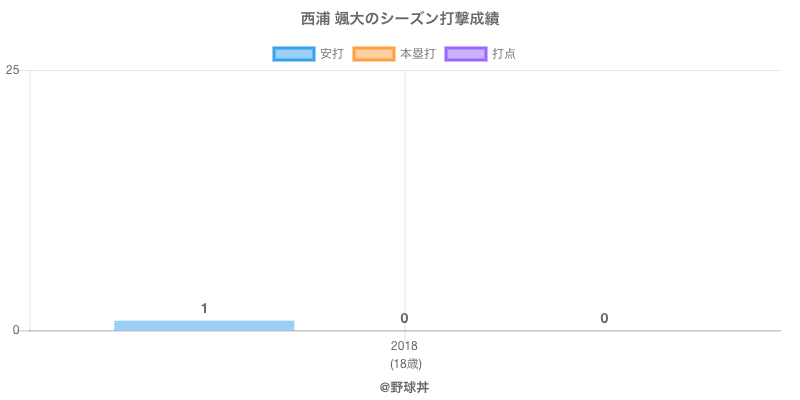800x400 pixels.
Task: Click the 25 label on the y-axis
Action: (13, 70)
